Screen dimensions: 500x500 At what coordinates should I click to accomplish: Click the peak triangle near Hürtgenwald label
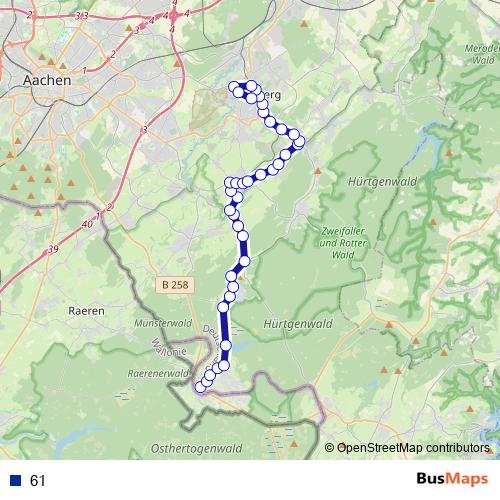pos(318,171)
